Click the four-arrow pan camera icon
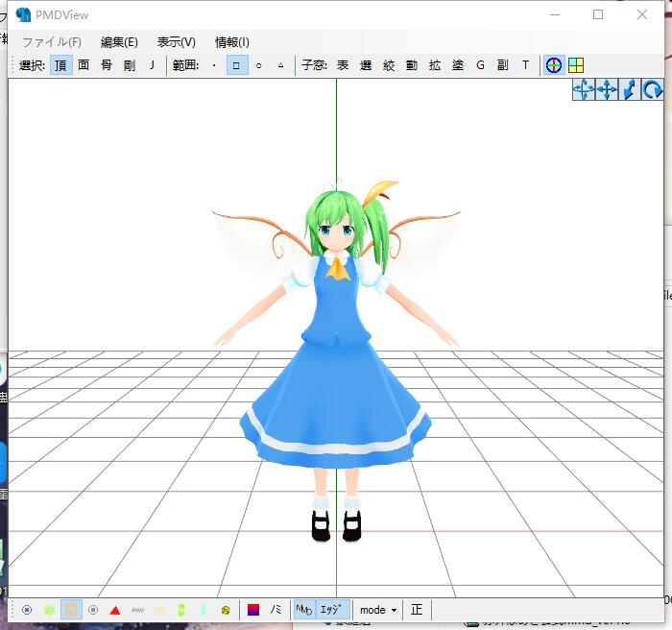672x630 pixels. pyautogui.click(x=607, y=90)
